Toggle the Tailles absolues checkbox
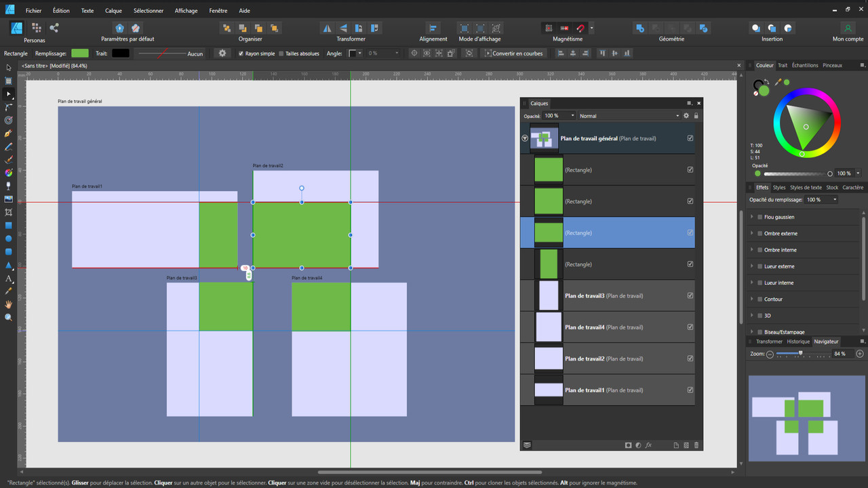This screenshot has height=488, width=868. tap(281, 54)
